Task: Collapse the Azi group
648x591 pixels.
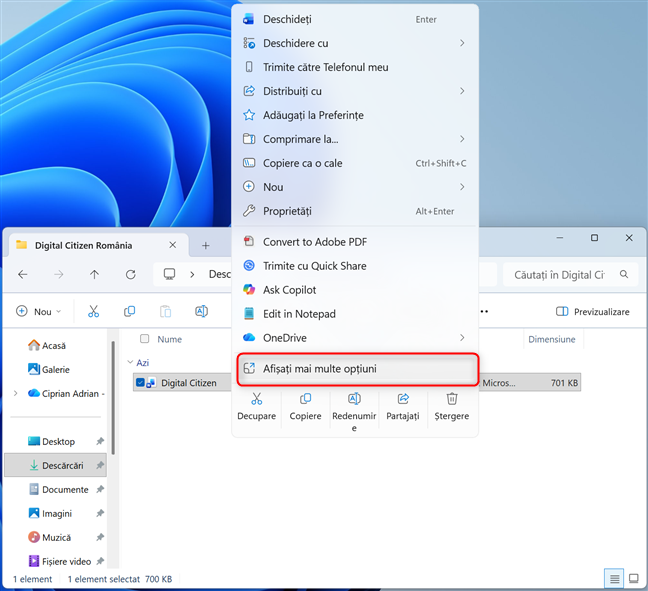Action: 130,363
